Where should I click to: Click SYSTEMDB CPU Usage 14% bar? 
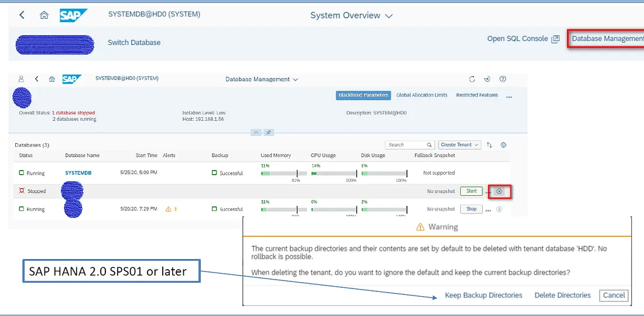point(334,174)
